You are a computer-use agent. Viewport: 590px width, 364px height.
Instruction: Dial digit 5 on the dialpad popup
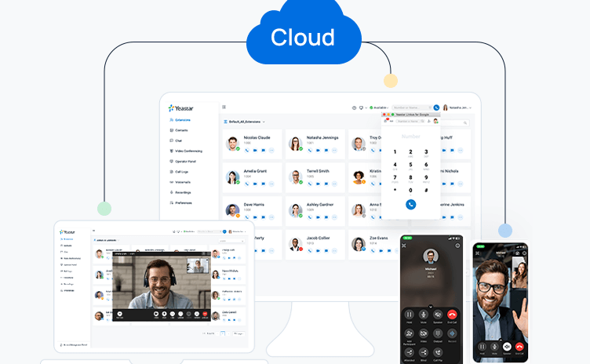(x=410, y=166)
